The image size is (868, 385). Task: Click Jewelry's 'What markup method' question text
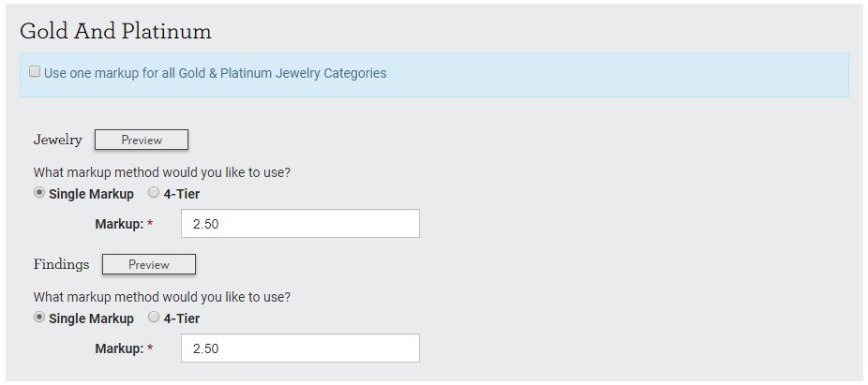pos(161,172)
